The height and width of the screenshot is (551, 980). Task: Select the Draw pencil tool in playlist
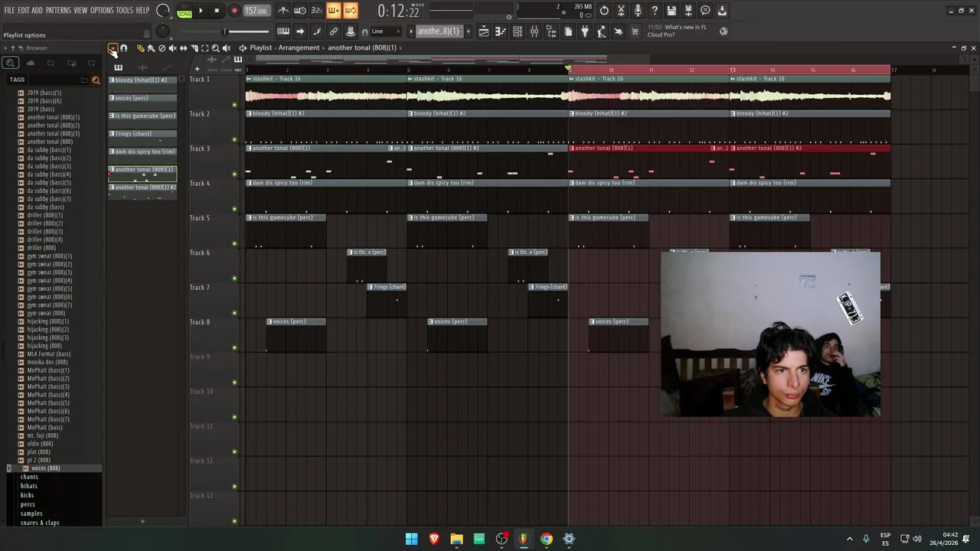[141, 48]
